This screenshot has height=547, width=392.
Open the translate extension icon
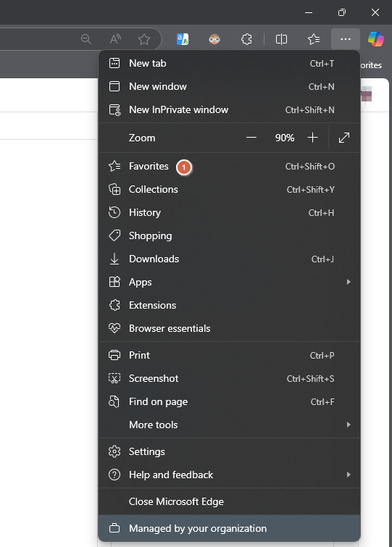tap(183, 39)
